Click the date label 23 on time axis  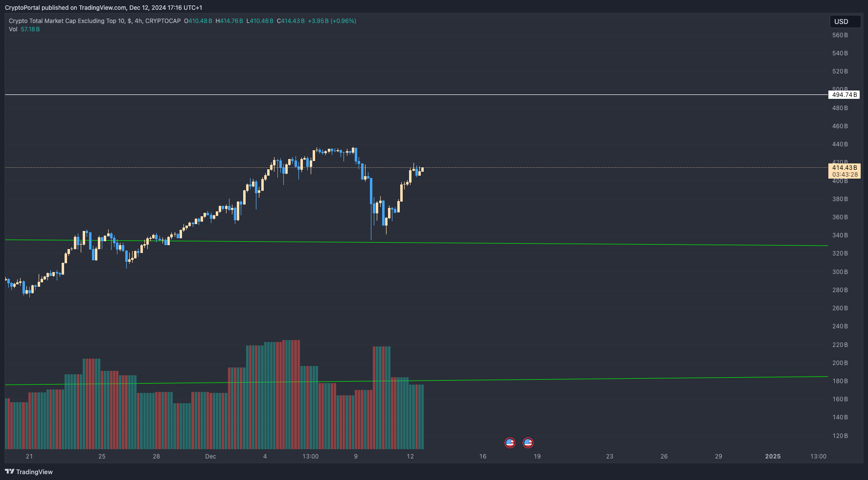click(610, 457)
